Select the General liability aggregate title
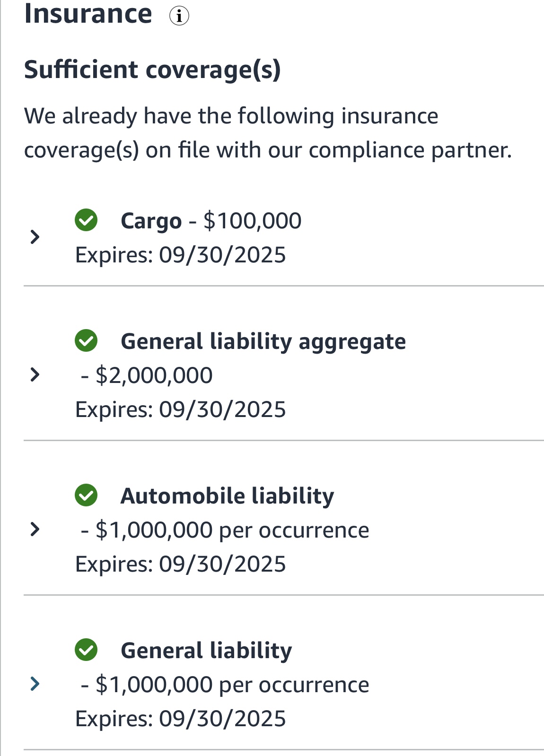Viewport: 544px width, 756px height. coord(263,342)
